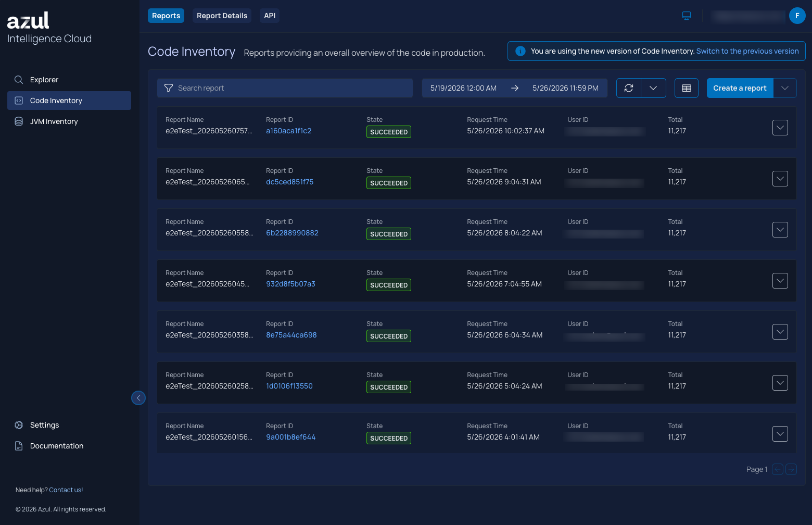Click the Code Inventory page heading

click(192, 52)
